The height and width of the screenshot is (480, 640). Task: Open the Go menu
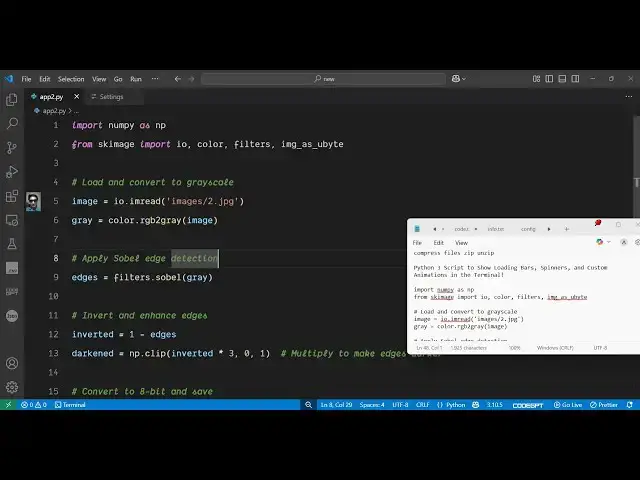tap(118, 79)
